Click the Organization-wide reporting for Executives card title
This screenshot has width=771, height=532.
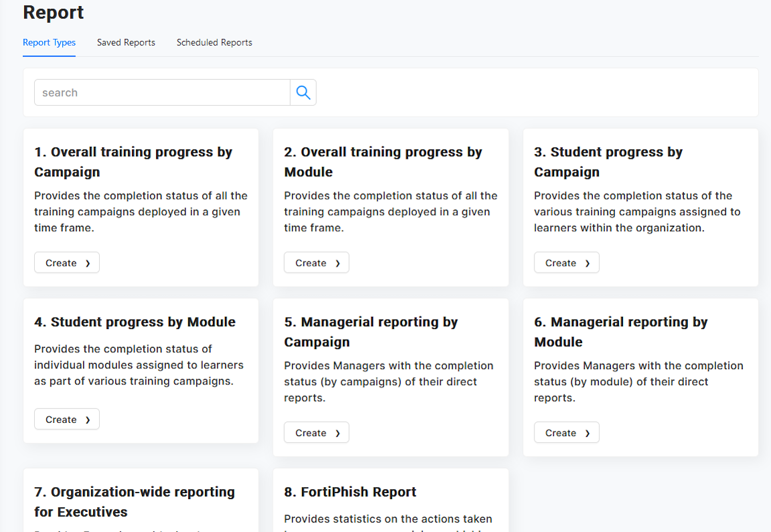click(135, 501)
